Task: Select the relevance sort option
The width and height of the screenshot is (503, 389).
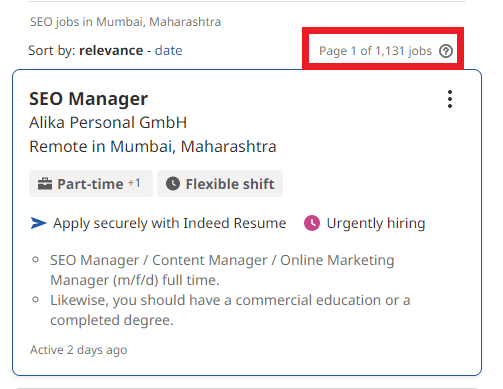Action: tap(111, 51)
